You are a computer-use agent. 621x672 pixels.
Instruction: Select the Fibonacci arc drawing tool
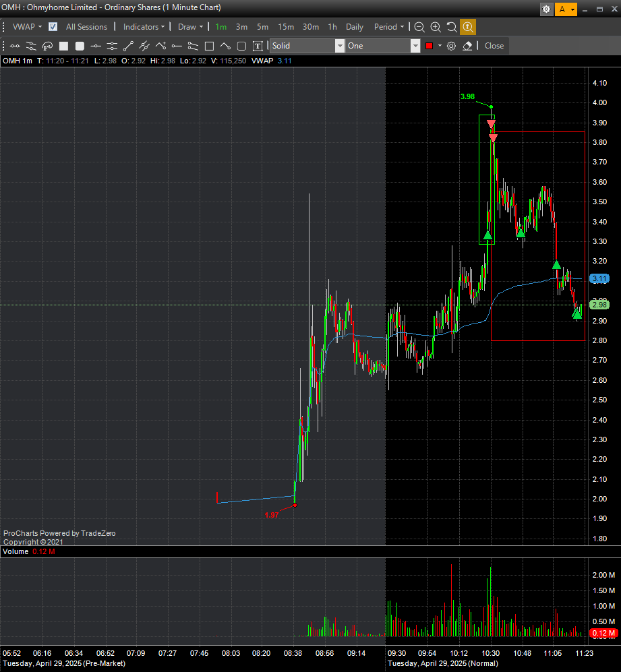click(47, 46)
